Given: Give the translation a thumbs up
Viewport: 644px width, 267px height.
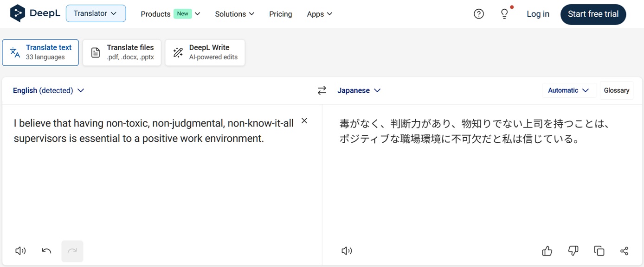Looking at the screenshot, I should [547, 251].
